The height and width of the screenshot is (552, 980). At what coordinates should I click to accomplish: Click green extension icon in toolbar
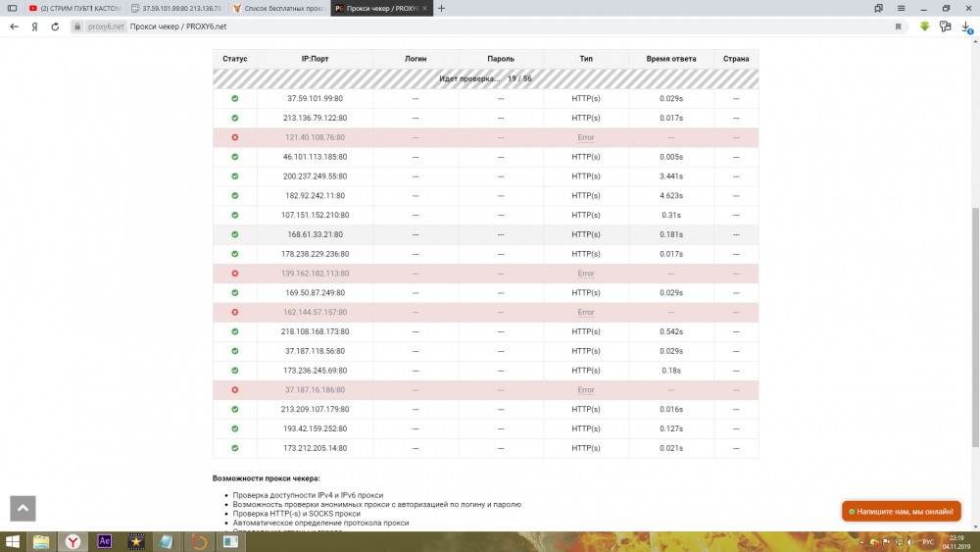pyautogui.click(x=924, y=26)
